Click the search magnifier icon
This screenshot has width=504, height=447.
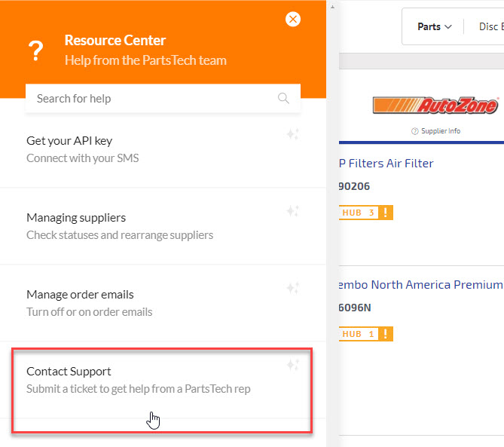coord(283,98)
